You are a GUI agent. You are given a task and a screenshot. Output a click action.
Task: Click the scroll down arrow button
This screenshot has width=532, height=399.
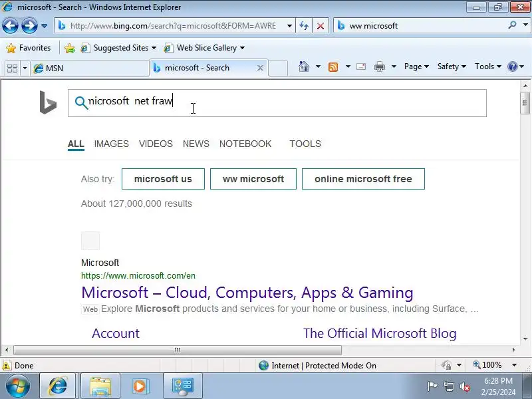525,338
